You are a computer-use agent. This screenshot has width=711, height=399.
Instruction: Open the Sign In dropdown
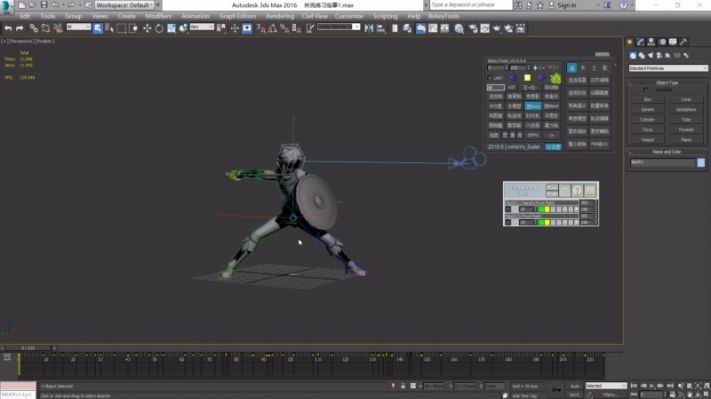point(567,5)
